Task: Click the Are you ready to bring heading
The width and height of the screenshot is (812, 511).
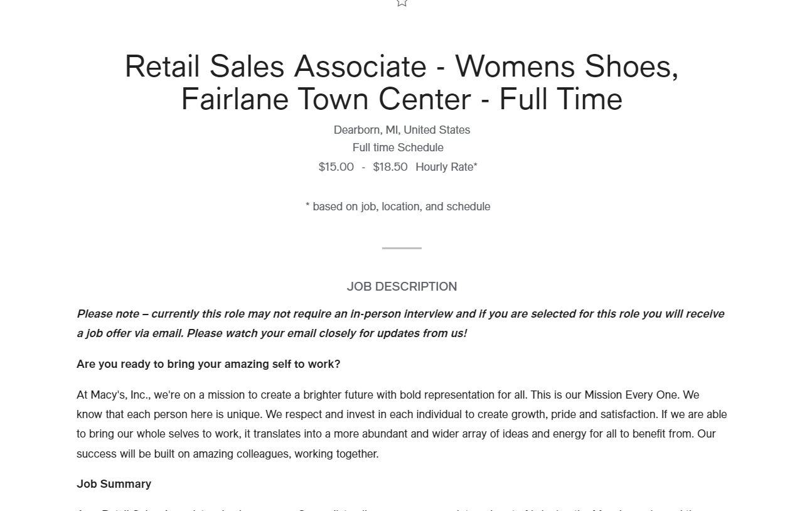Action: [x=208, y=364]
